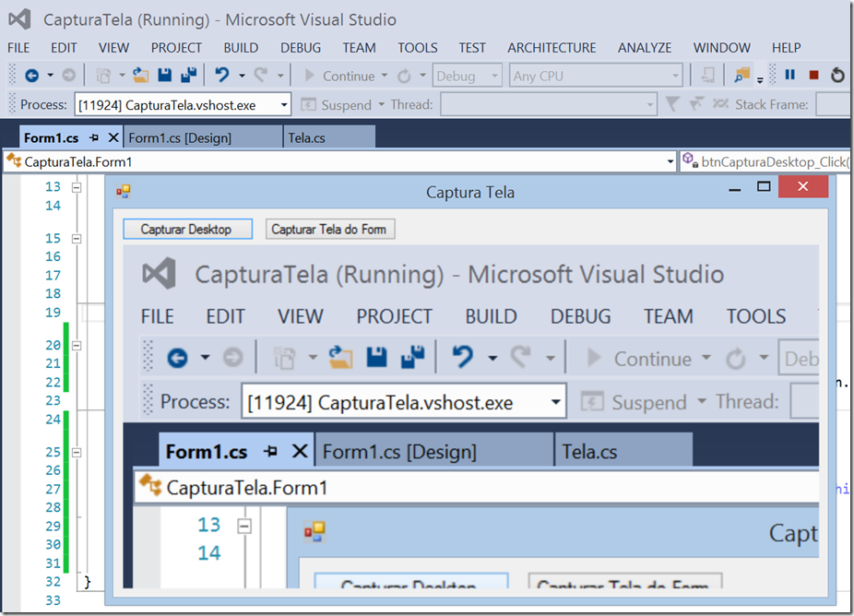Click the Refresh icon beside Continue
The image size is (854, 616).
tap(404, 76)
